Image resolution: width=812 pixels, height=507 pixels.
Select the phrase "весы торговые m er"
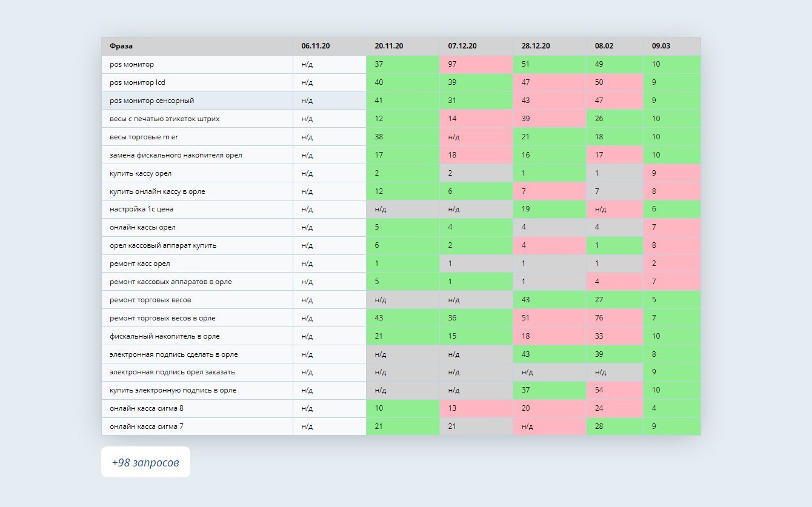pos(144,137)
